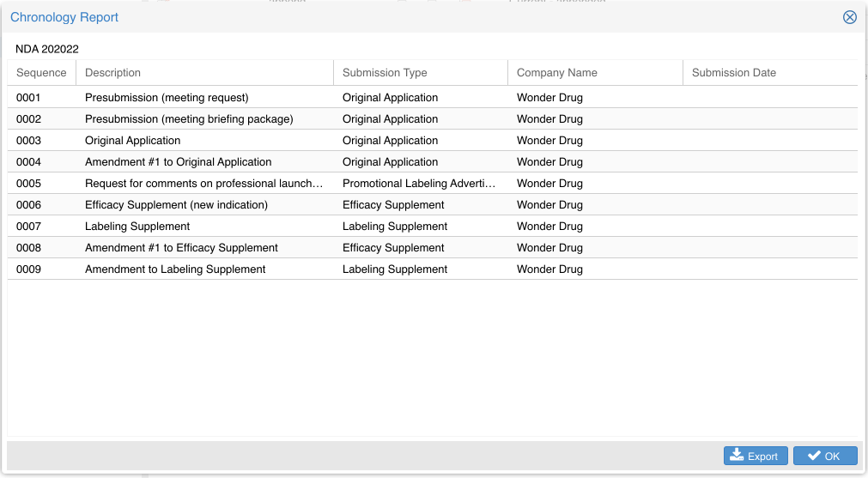Select Presubmission (meeting briefing package) row

pos(189,119)
